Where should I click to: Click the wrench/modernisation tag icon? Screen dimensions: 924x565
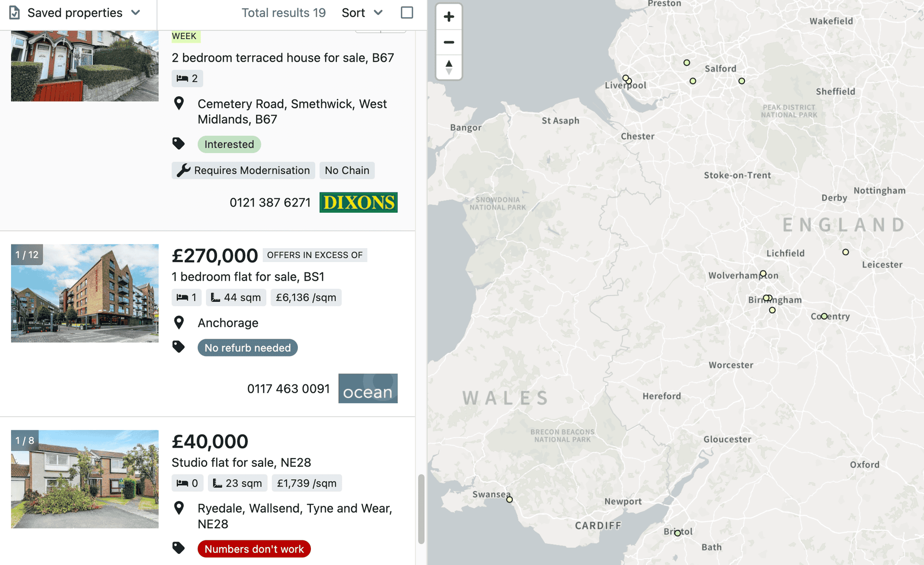click(x=183, y=169)
